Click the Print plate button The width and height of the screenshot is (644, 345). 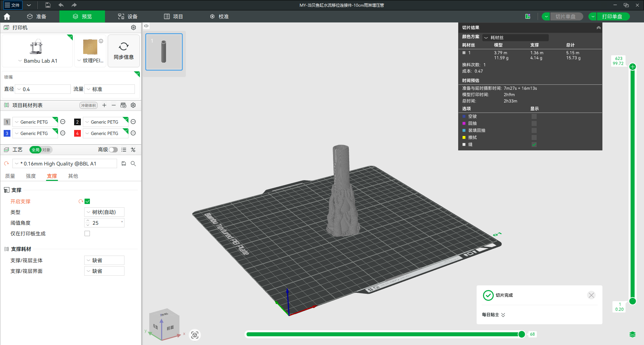pyautogui.click(x=613, y=16)
